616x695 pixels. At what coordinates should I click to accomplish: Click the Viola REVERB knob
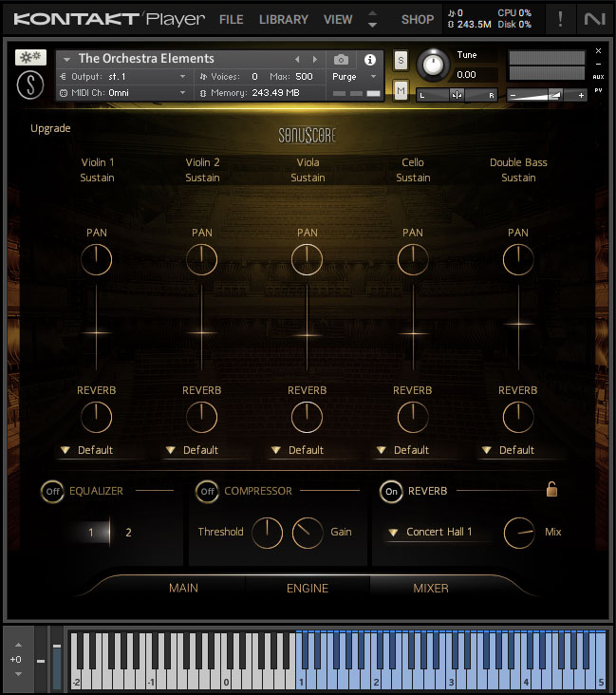[x=307, y=417]
